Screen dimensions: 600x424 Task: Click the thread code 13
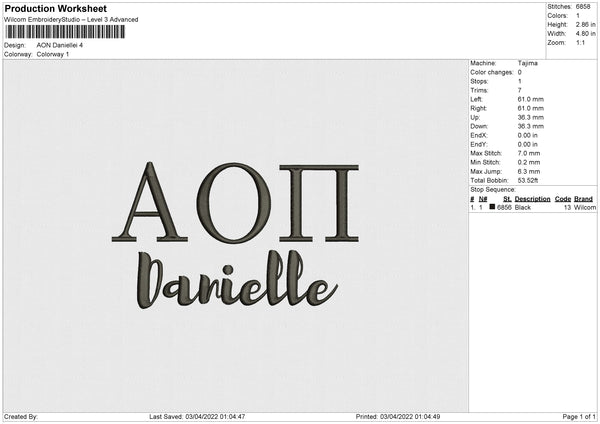coord(567,207)
